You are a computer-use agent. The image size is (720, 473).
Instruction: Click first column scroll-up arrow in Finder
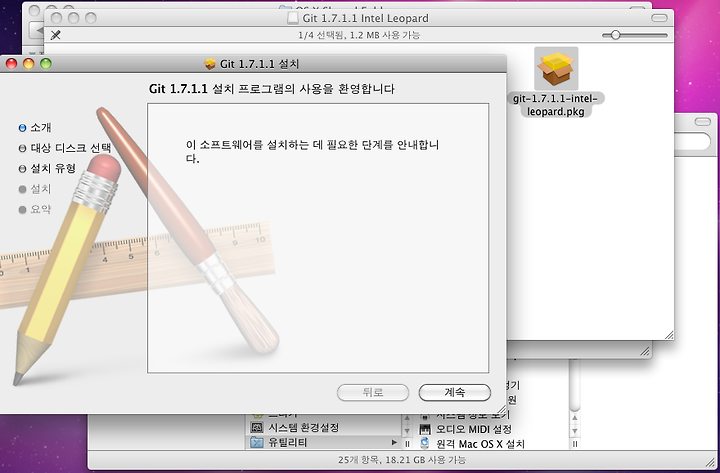pyautogui.click(x=407, y=419)
